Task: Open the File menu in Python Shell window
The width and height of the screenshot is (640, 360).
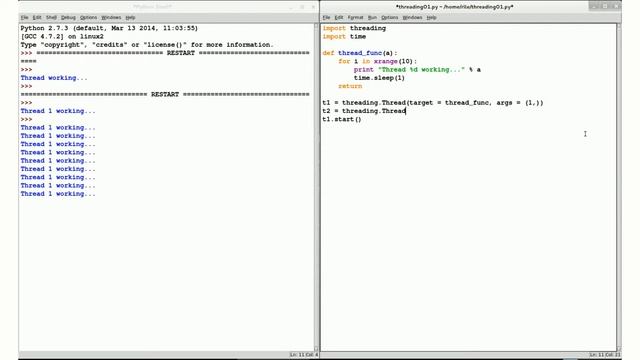Action: coord(24,18)
